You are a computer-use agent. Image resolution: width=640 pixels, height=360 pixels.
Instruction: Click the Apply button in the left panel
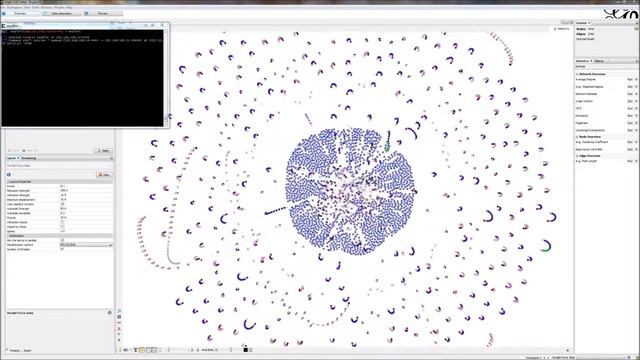point(104,151)
